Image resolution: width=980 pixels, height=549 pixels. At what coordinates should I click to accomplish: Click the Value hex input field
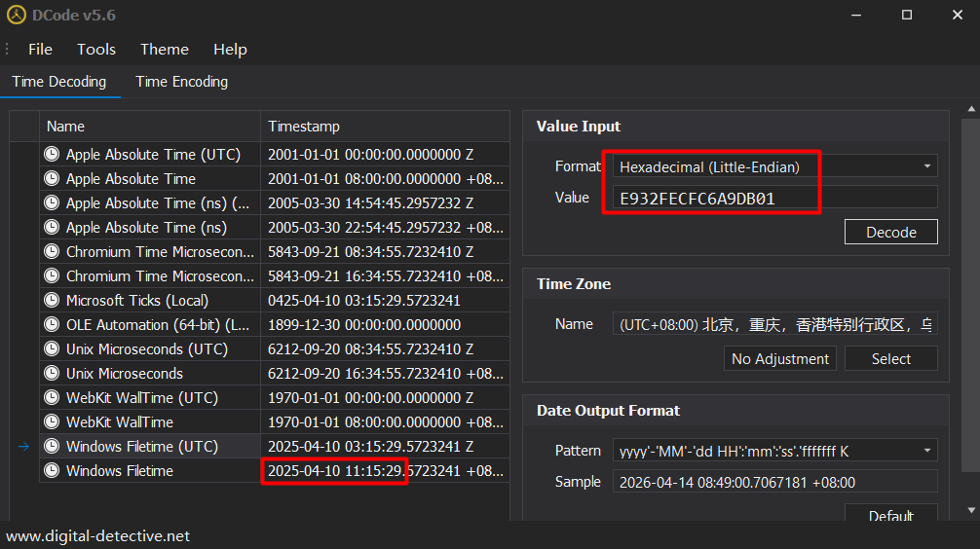coord(774,198)
